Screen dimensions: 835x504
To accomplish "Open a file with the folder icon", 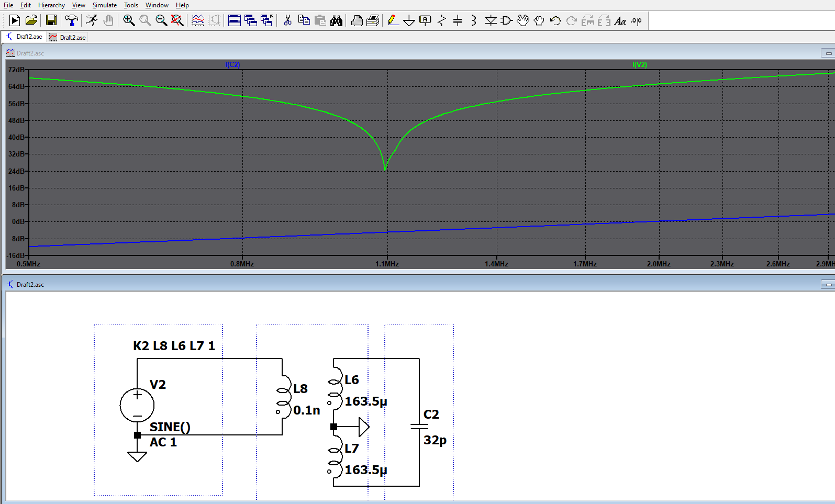I will pos(31,20).
